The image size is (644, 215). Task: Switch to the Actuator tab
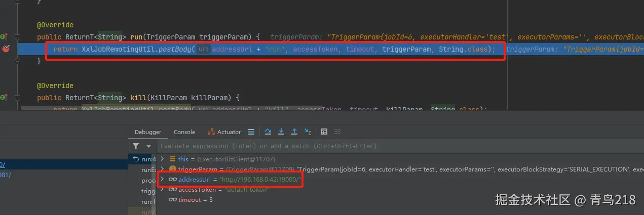[224, 132]
